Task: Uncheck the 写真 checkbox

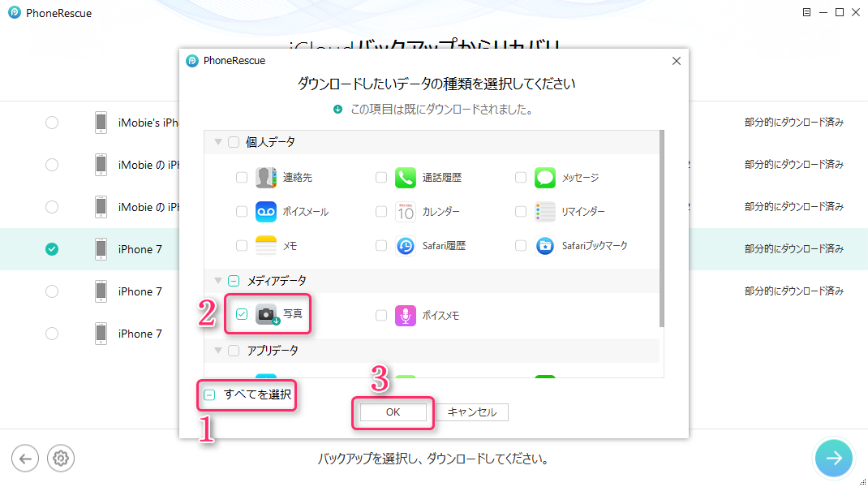Action: point(242,314)
